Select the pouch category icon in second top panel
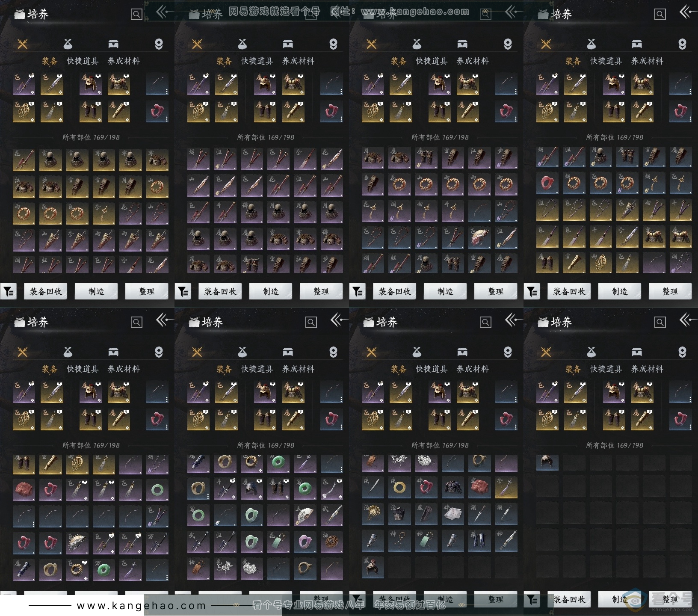Screen dimensions: 698x616 point(243,44)
